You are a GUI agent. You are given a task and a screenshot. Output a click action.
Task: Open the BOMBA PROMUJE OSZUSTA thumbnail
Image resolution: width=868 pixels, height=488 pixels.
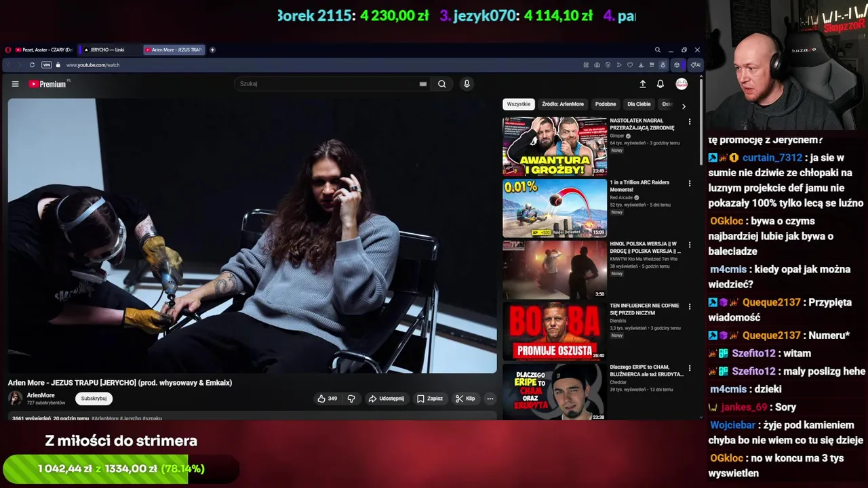pyautogui.click(x=555, y=331)
